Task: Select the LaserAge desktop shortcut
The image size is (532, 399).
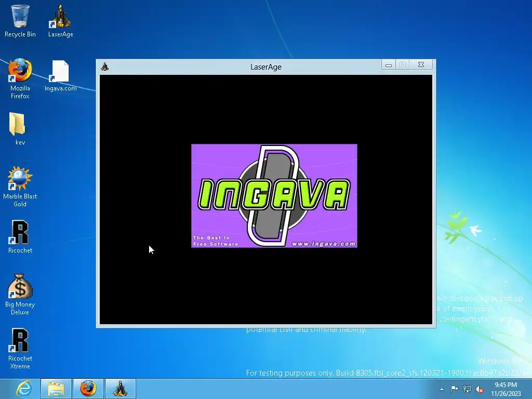Action: 60,20
